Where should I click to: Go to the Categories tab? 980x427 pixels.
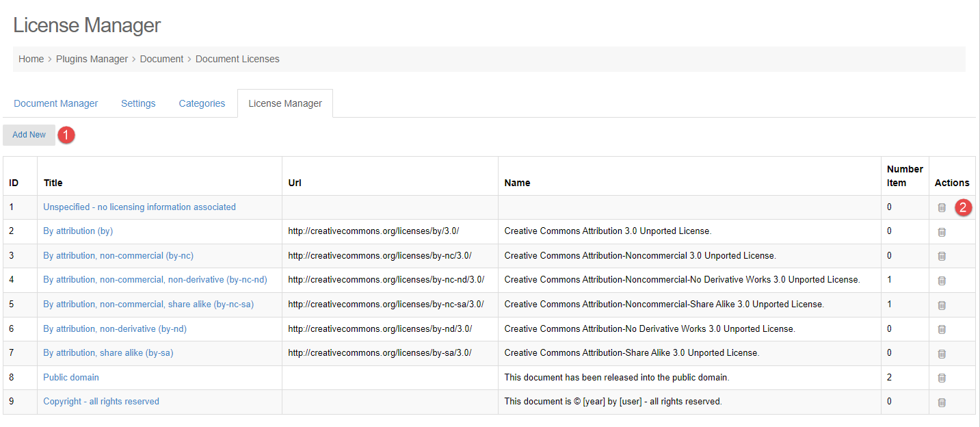coord(202,103)
